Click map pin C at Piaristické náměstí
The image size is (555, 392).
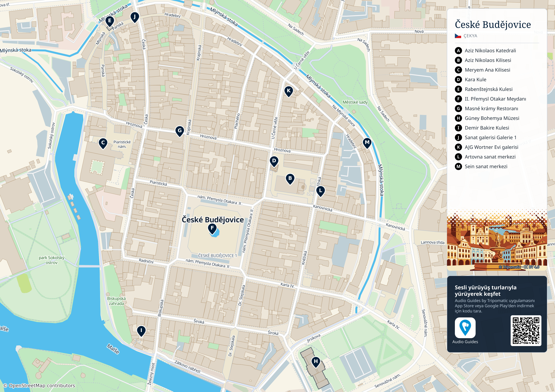click(103, 143)
